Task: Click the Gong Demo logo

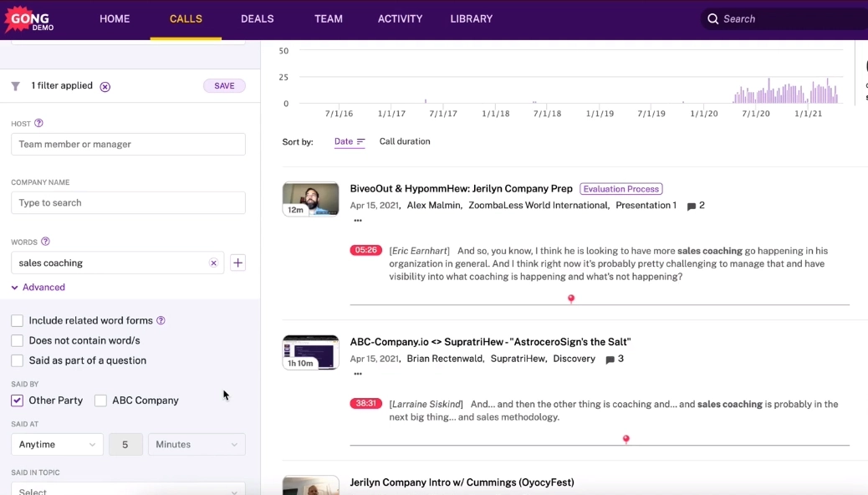Action: [28, 19]
